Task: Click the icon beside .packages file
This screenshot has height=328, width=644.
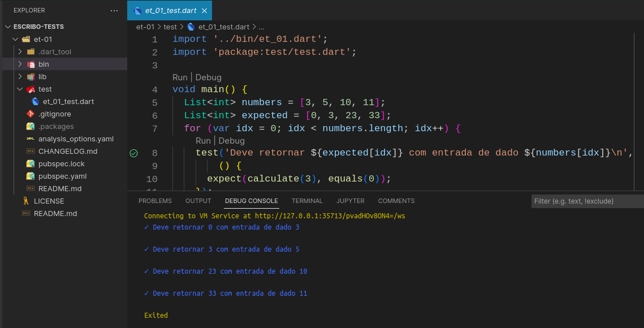Action: point(31,127)
